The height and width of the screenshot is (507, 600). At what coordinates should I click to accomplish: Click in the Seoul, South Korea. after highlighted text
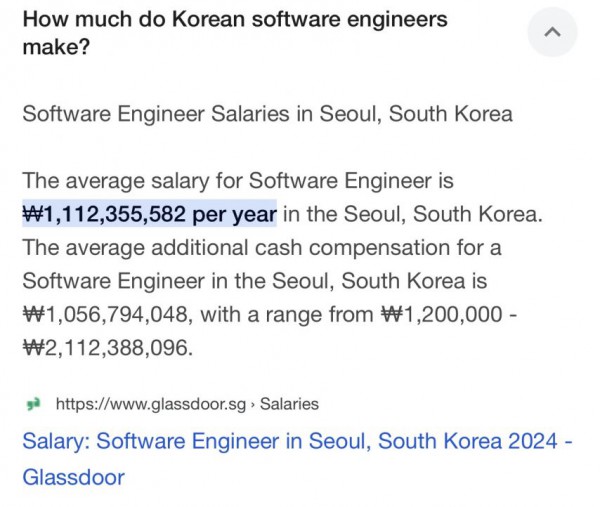[413, 214]
